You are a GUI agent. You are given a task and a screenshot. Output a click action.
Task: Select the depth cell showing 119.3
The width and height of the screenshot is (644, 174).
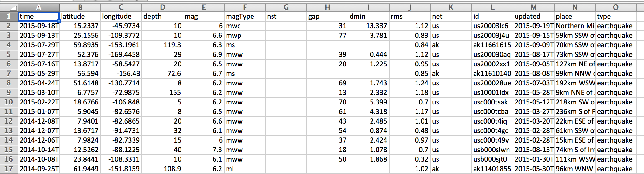[162, 45]
